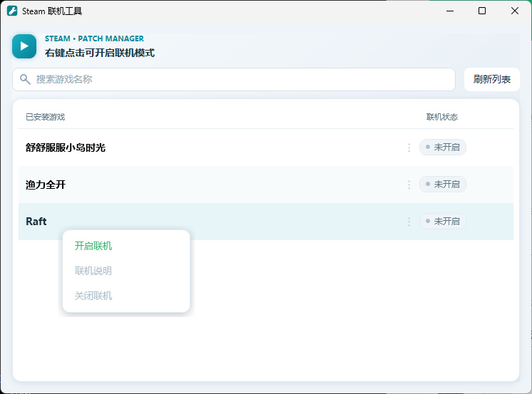Click the STEAM • PATCH MANAGER heading
This screenshot has width=532, height=394.
(94, 38)
